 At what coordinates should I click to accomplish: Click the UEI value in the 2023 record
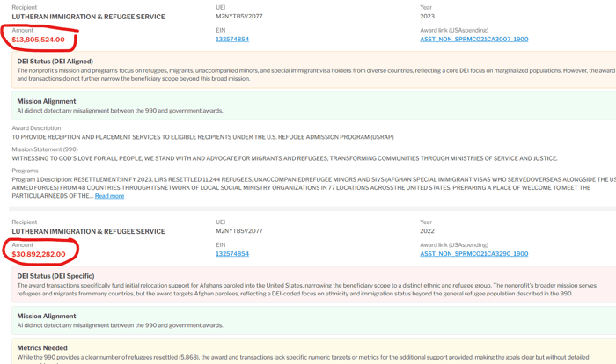coord(239,18)
